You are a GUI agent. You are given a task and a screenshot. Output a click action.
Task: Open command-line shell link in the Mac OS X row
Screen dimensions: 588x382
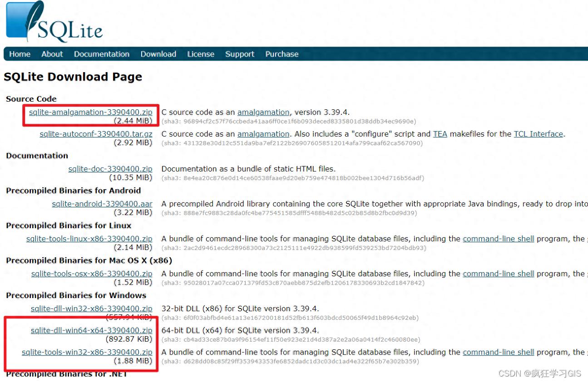tap(499, 274)
